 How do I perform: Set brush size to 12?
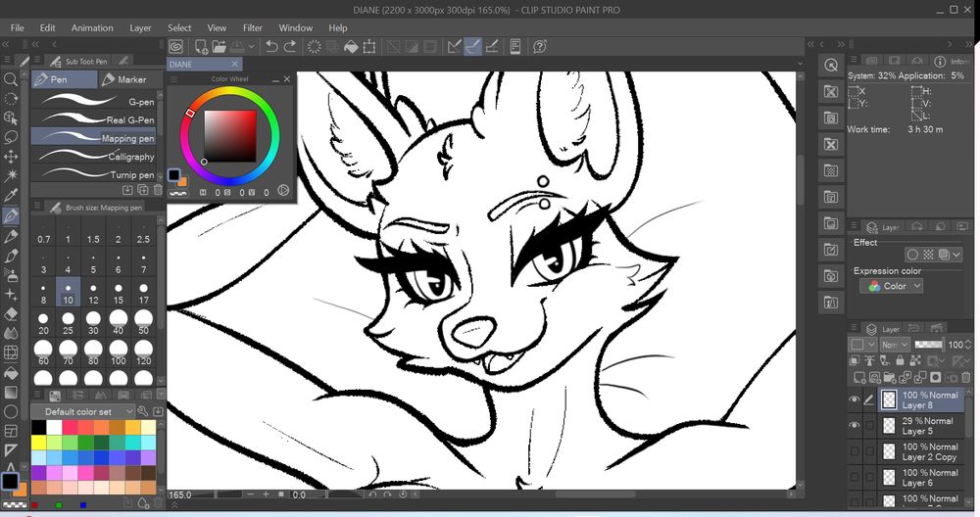93,294
